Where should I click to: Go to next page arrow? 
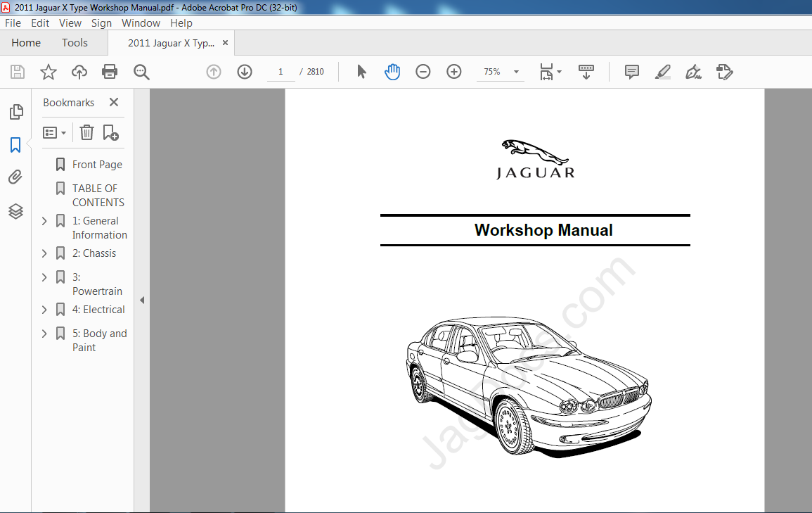(x=245, y=72)
